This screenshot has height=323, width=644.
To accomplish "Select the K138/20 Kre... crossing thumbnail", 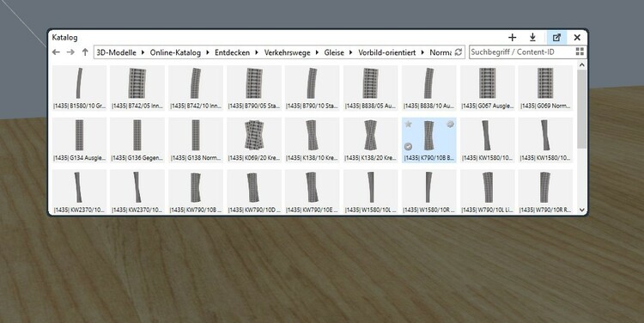I will click(371, 140).
